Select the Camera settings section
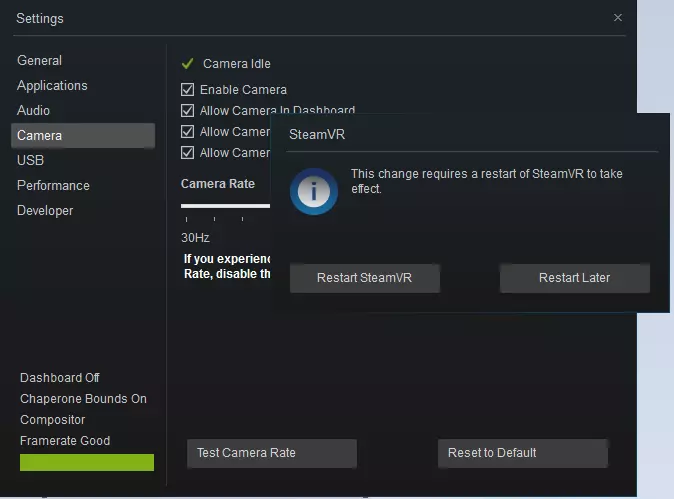The image size is (674, 499). point(83,135)
